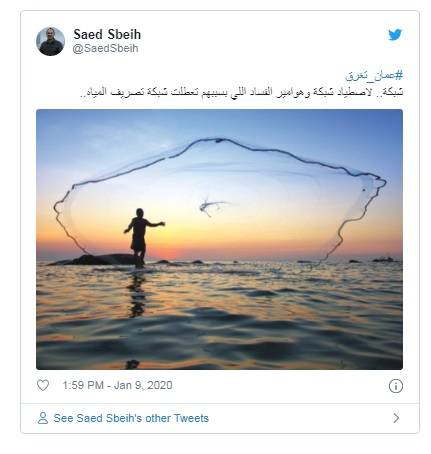Click the blue sky area of the photo

coord(300,127)
